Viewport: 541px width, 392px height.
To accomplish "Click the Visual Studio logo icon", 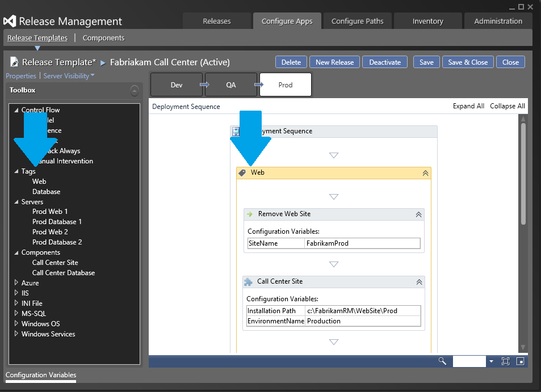I will (10, 21).
